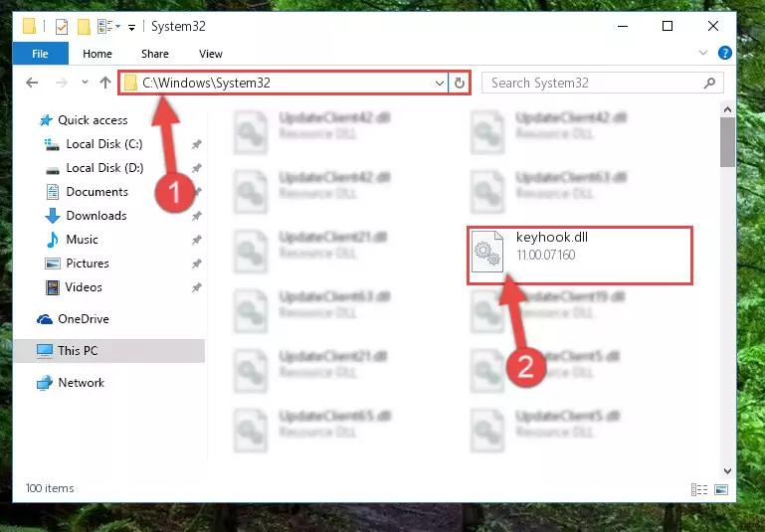Open the File menu tab
765x532 pixels.
pos(40,54)
